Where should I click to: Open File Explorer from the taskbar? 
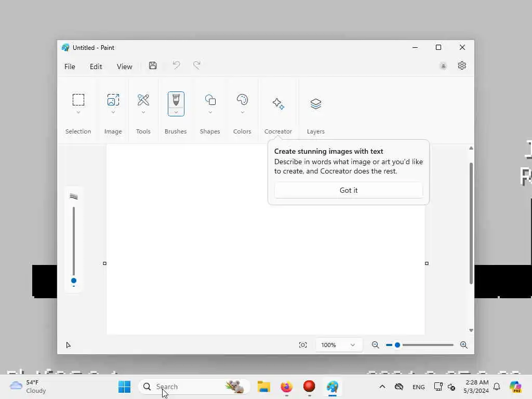pos(263,387)
